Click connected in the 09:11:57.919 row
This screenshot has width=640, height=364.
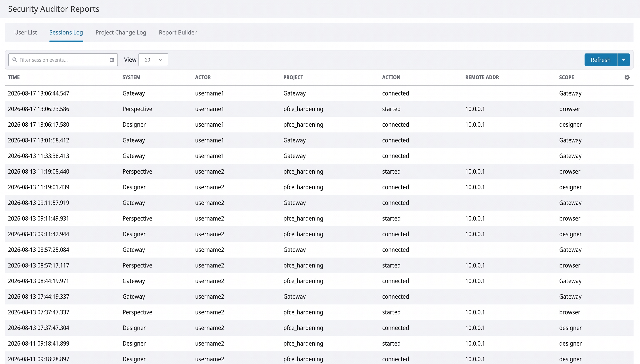tap(395, 203)
